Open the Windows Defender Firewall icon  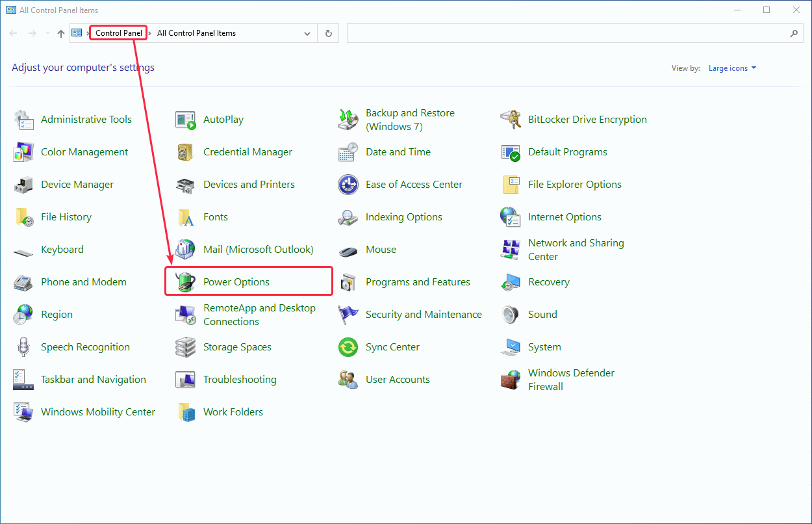[511, 380]
